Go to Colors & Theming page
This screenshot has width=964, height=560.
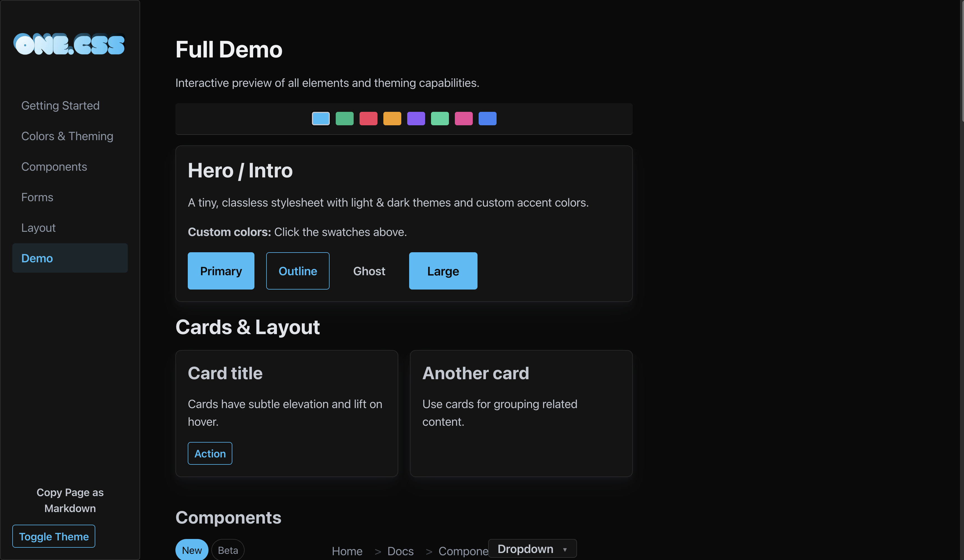point(67,136)
